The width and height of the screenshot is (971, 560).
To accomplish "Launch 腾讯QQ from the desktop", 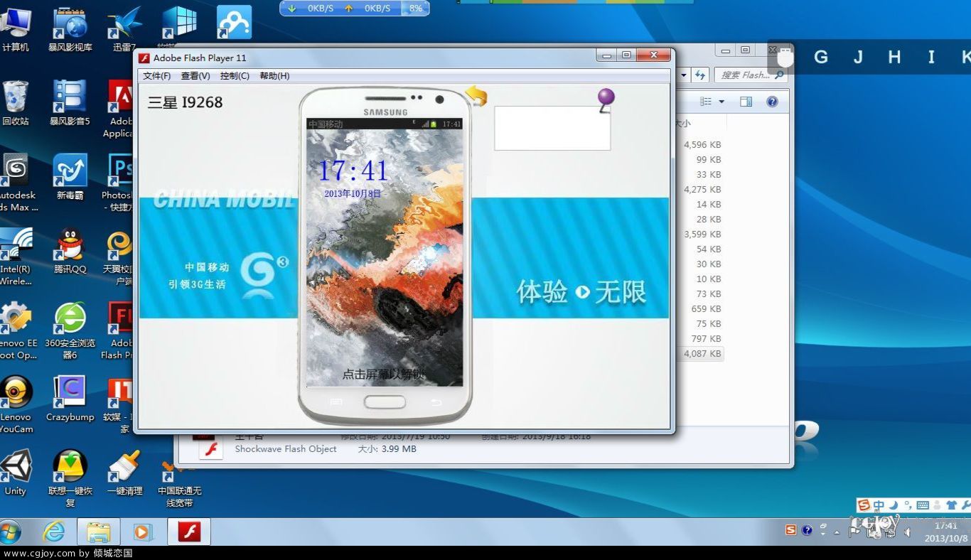I will [70, 252].
